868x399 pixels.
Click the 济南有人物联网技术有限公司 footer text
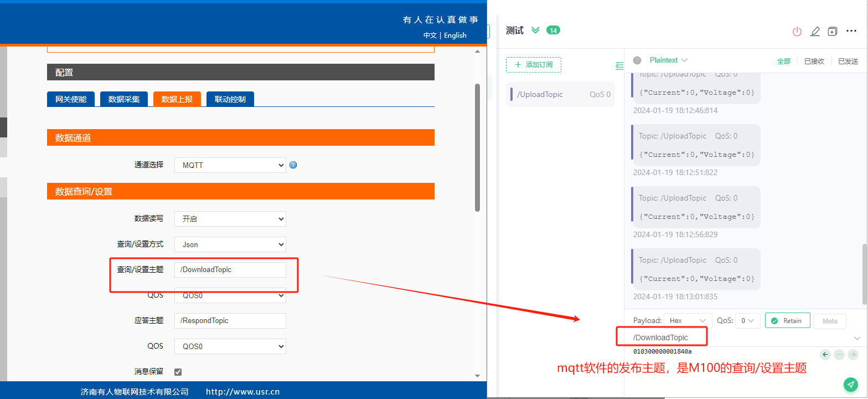click(x=135, y=392)
